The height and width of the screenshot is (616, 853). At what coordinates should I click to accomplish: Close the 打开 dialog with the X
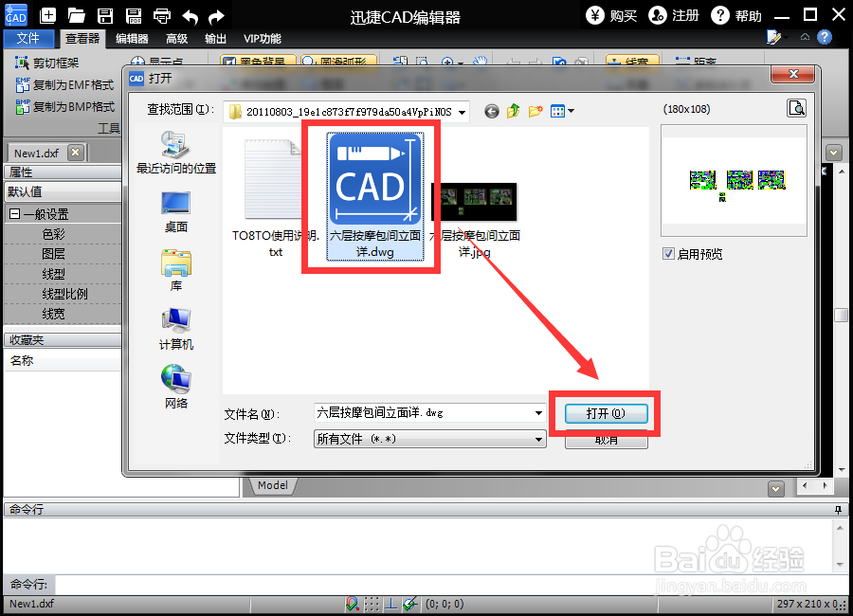(793, 74)
